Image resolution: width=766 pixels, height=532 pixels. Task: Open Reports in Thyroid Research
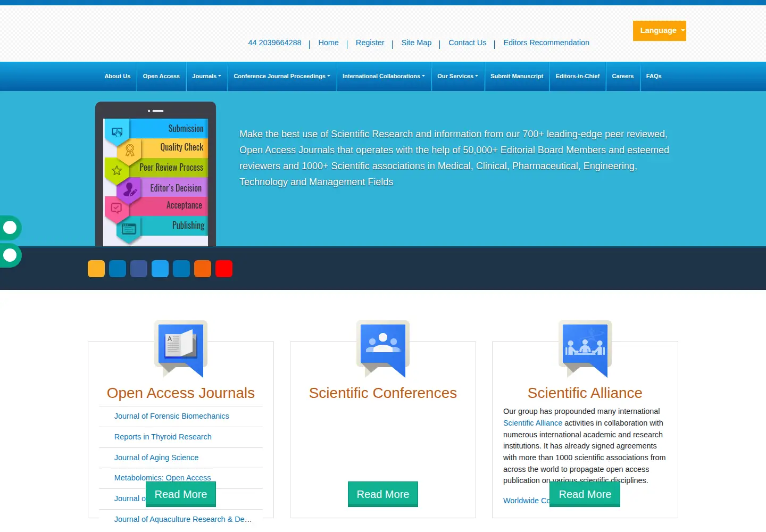coord(163,437)
